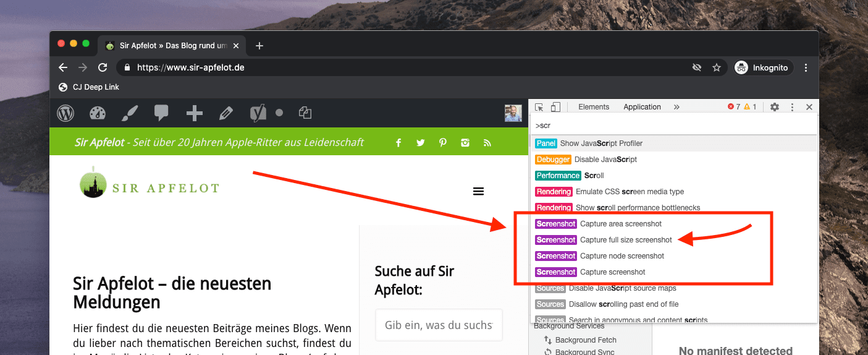Click the Sir Apfelot site logo
The width and height of the screenshot is (868, 355).
[x=149, y=183]
